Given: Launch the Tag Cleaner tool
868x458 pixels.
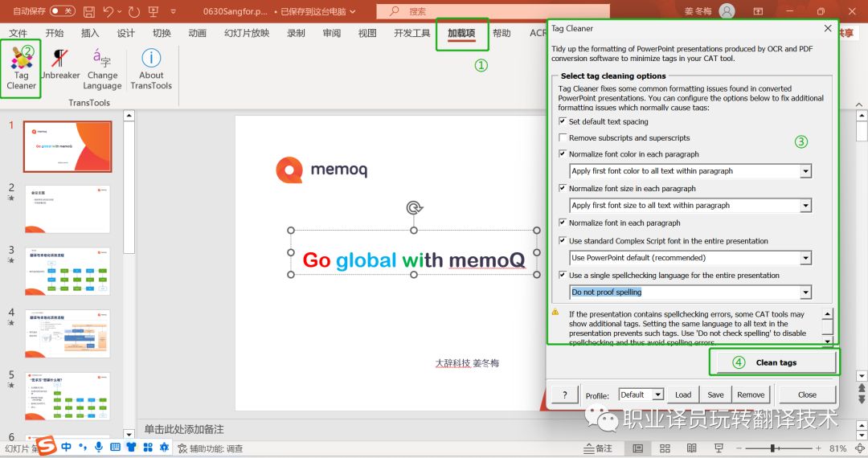Looking at the screenshot, I should (x=21, y=68).
